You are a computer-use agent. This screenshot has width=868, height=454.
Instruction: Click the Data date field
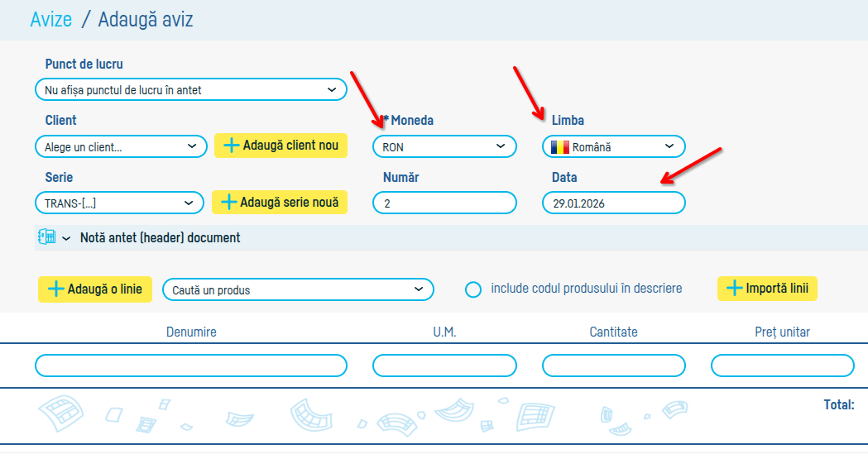[x=613, y=203]
